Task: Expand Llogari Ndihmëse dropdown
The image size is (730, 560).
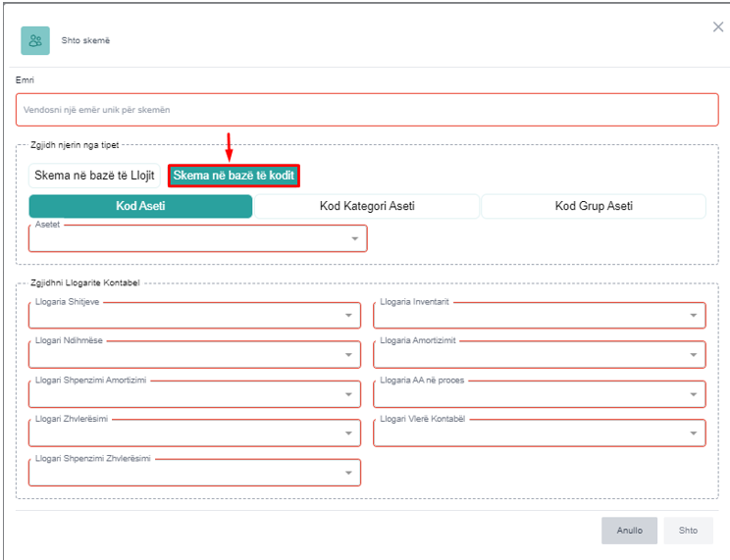Action: coord(194,354)
